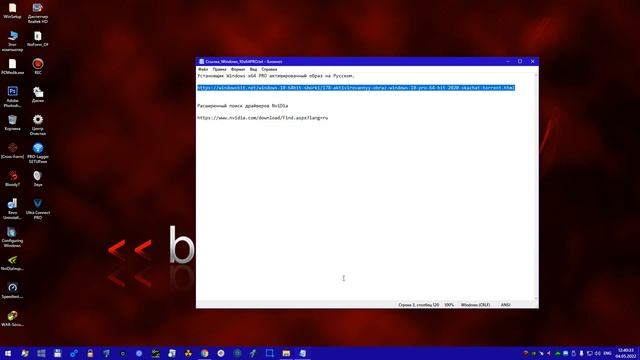Click the nvidia.com download URL line
This screenshot has height=360, width=640.
(x=262, y=118)
